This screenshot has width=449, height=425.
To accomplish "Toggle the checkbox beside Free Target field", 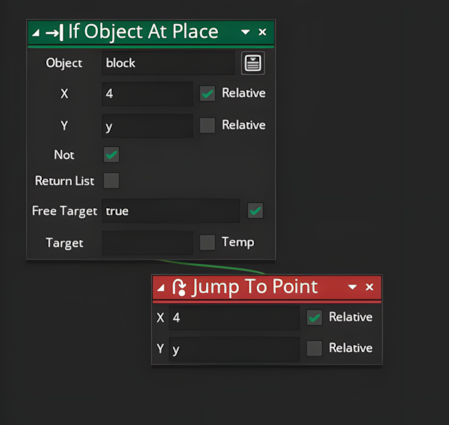I will [255, 211].
